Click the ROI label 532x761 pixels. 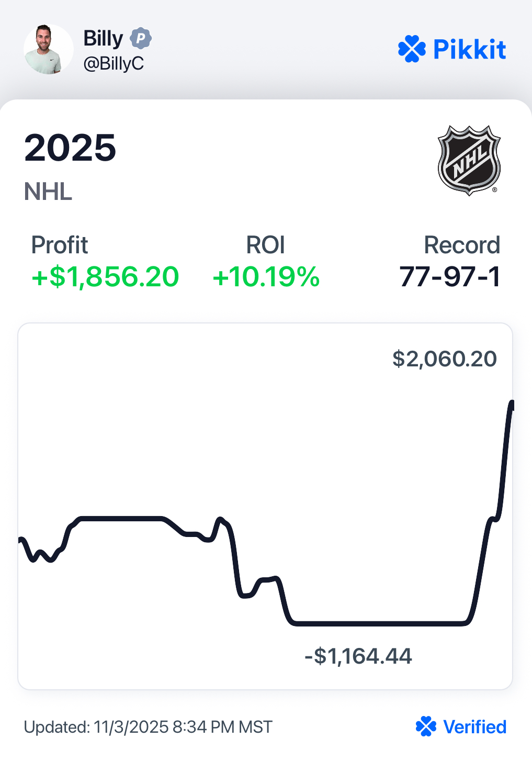[x=265, y=245]
